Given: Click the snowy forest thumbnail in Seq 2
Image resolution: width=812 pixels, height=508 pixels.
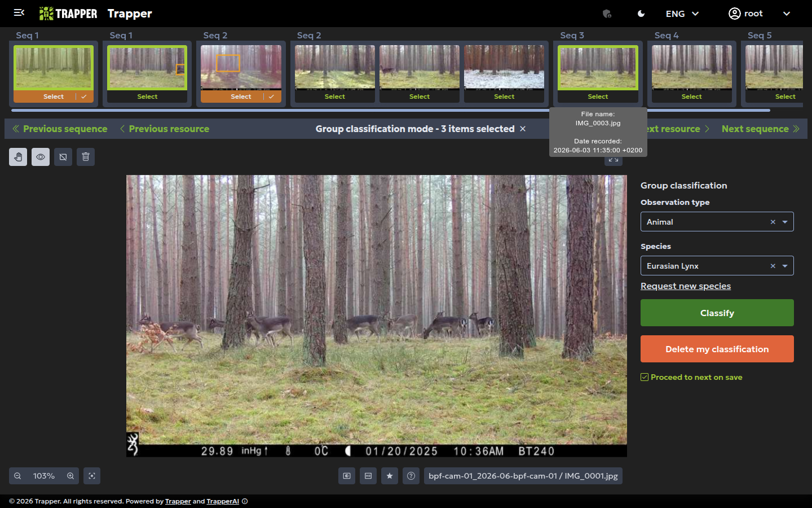Looking at the screenshot, I should [504, 68].
